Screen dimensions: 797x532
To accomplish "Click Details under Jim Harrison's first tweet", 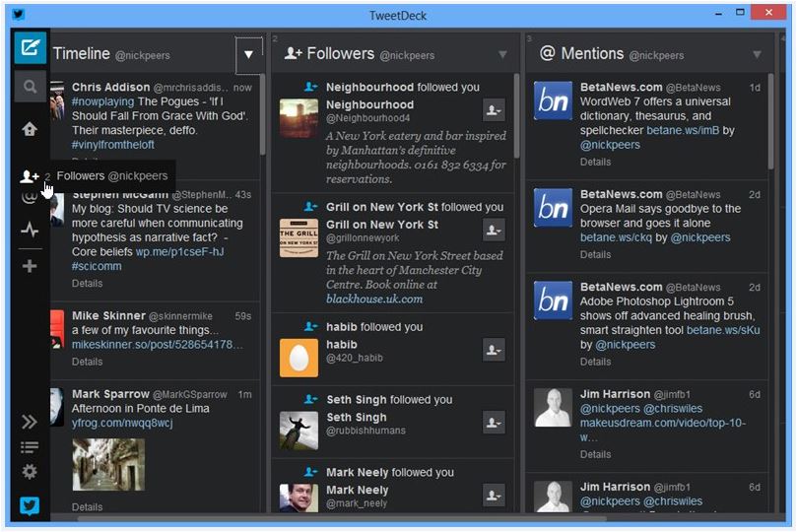I will [596, 455].
